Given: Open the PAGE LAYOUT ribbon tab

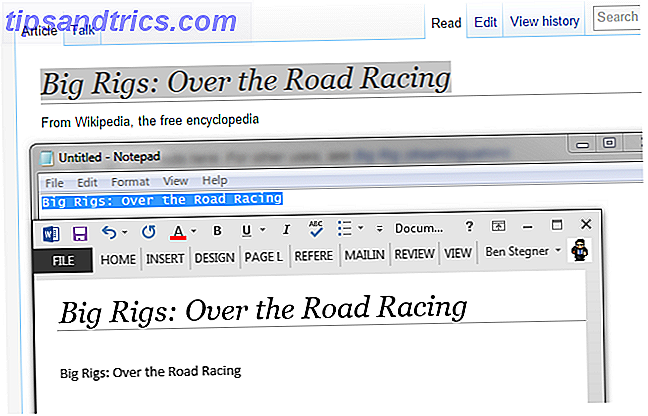Looking at the screenshot, I should (264, 257).
